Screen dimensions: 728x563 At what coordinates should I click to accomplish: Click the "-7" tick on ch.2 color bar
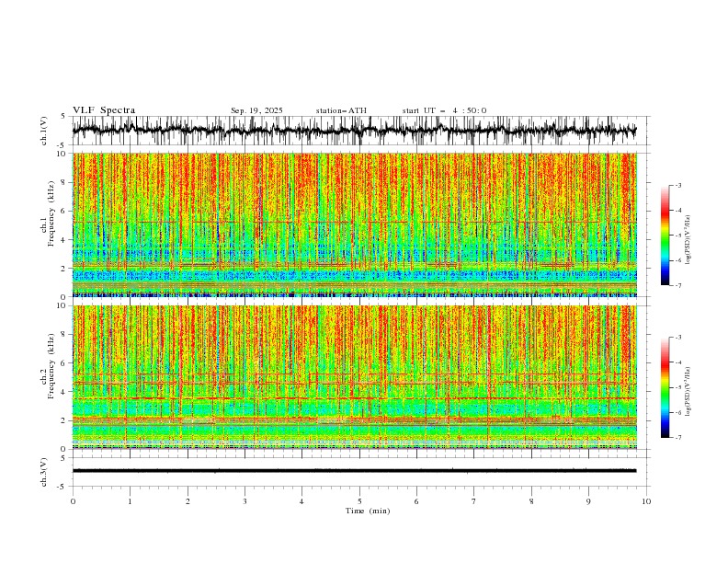click(677, 437)
